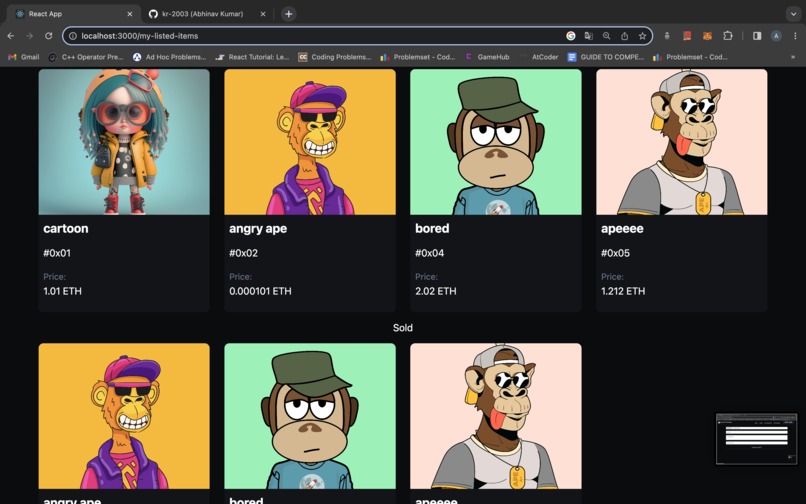Click price 0.000101 ETH
The image size is (806, 504).
tap(260, 291)
